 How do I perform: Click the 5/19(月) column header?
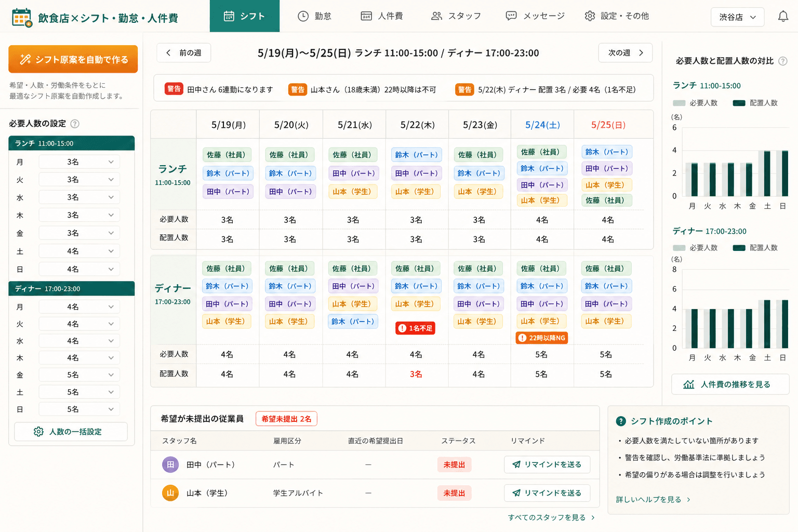click(x=229, y=125)
